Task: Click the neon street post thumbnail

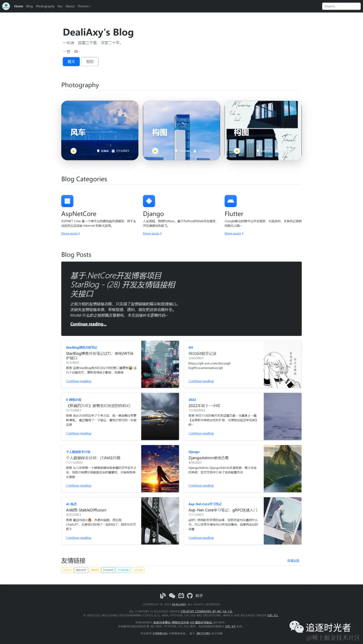Action: pyautogui.click(x=160, y=364)
